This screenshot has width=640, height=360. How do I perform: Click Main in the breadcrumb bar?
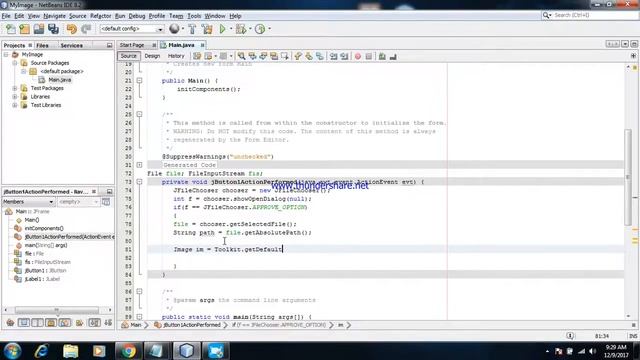[136, 325]
